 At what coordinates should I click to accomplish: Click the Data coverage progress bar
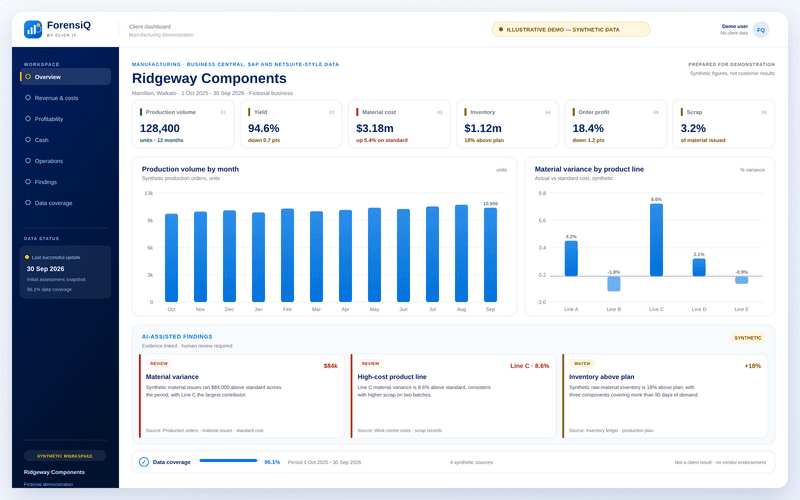tap(229, 461)
